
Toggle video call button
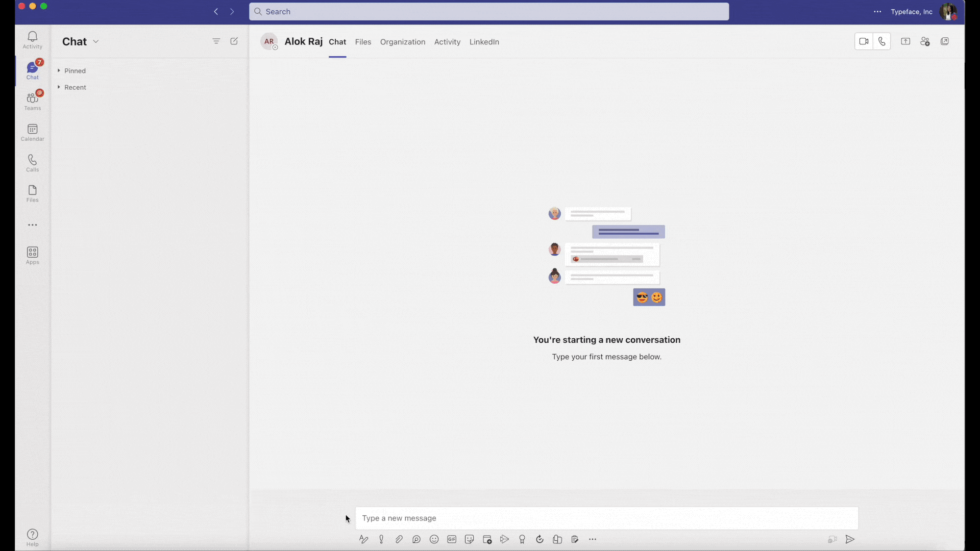pos(864,41)
